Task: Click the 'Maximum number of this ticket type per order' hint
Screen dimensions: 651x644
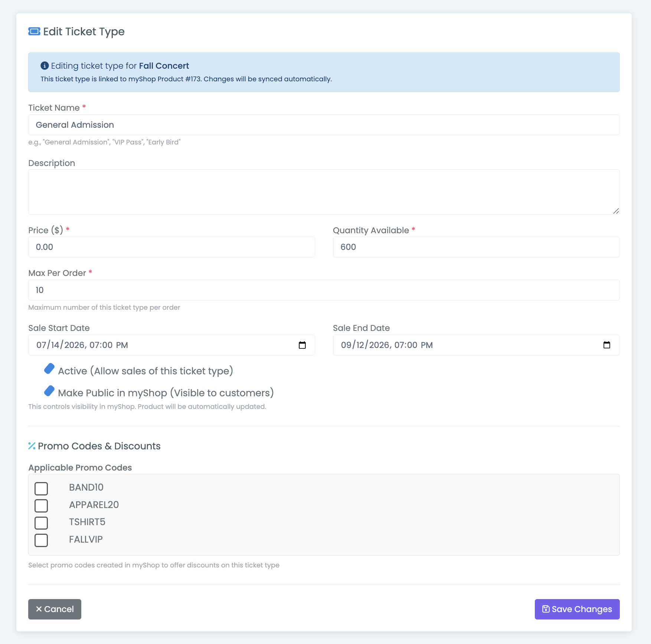Action: [104, 308]
